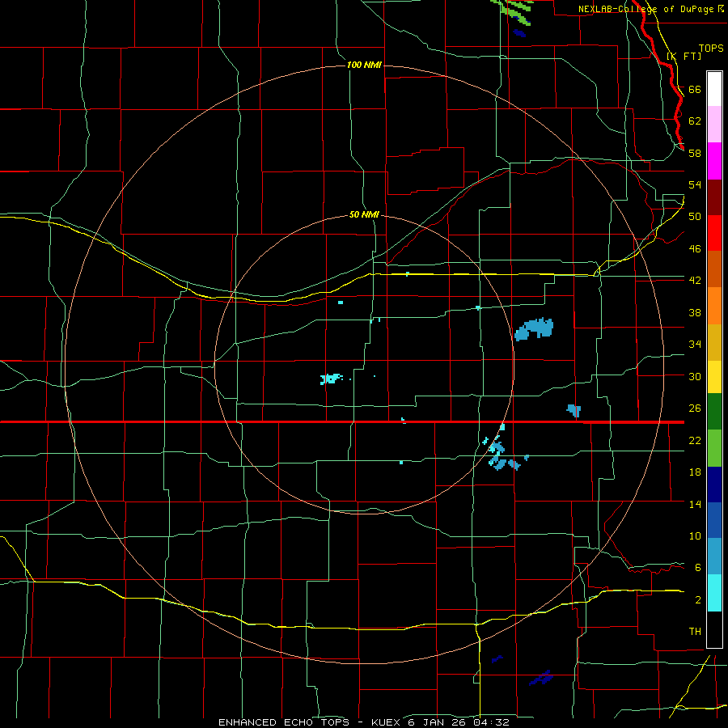Click the legend value '6' beside light blue

pyautogui.click(x=698, y=567)
